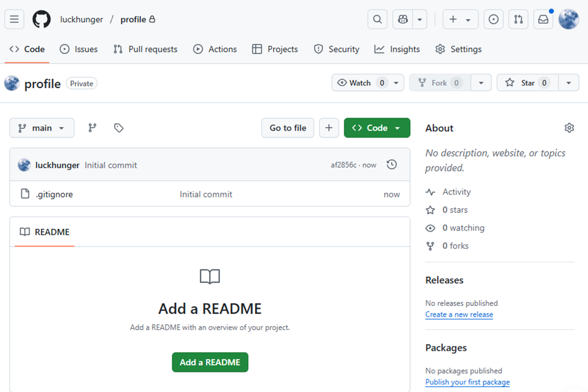Screen dimensions: 588x392
Task: Open the main branch selector dropdown
Action: click(x=42, y=128)
